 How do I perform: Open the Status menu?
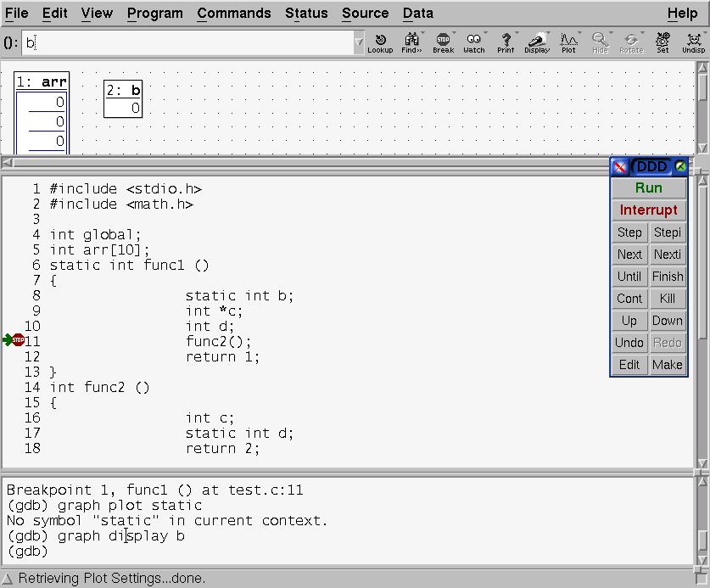306,13
